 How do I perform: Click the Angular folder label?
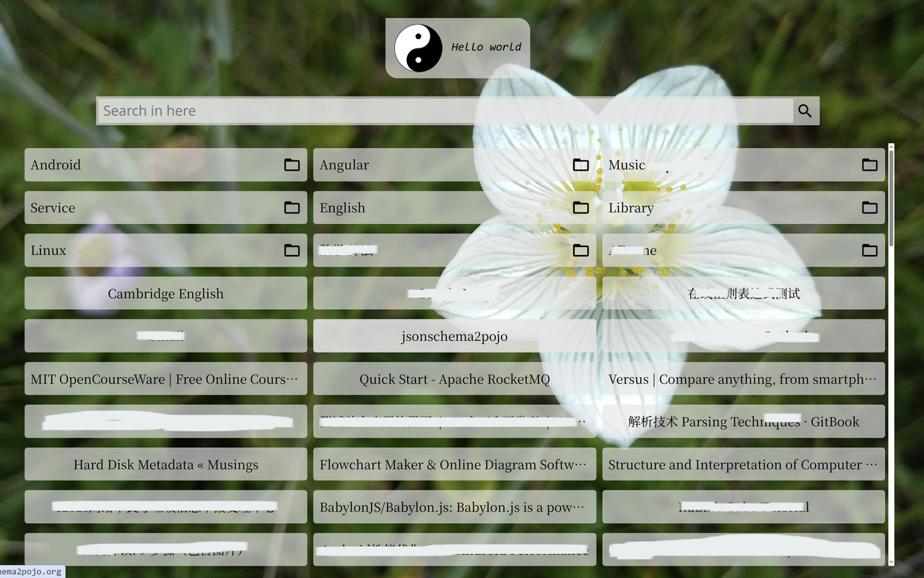pos(344,165)
